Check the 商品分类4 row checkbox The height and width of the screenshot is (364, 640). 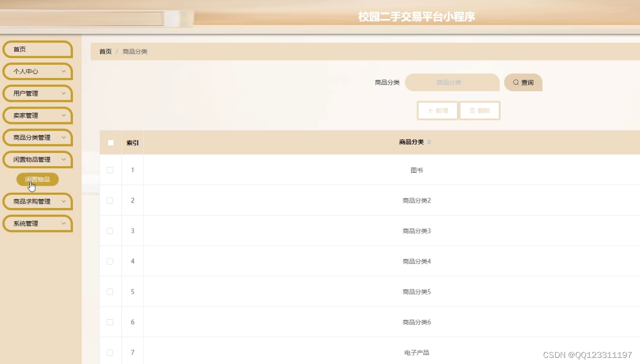pyautogui.click(x=110, y=262)
